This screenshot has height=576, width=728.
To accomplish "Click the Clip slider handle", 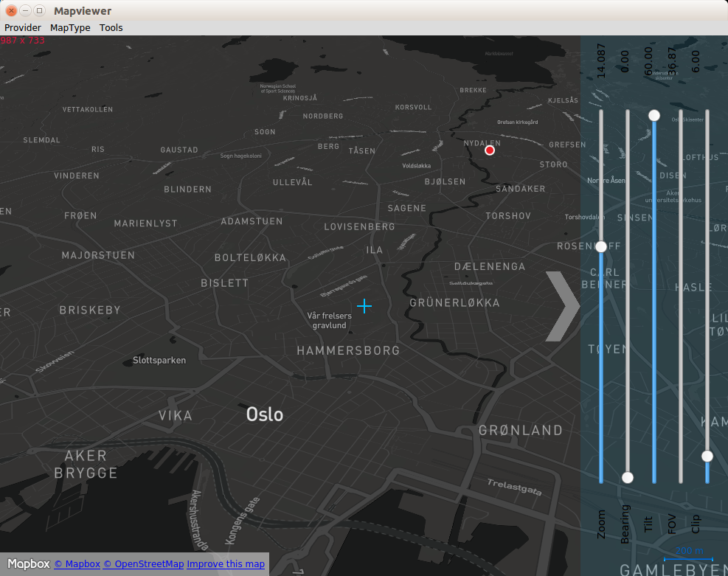I will (707, 457).
